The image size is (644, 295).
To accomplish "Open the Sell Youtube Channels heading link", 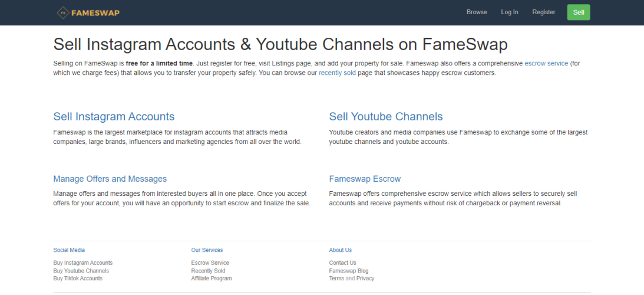I will pos(386,116).
